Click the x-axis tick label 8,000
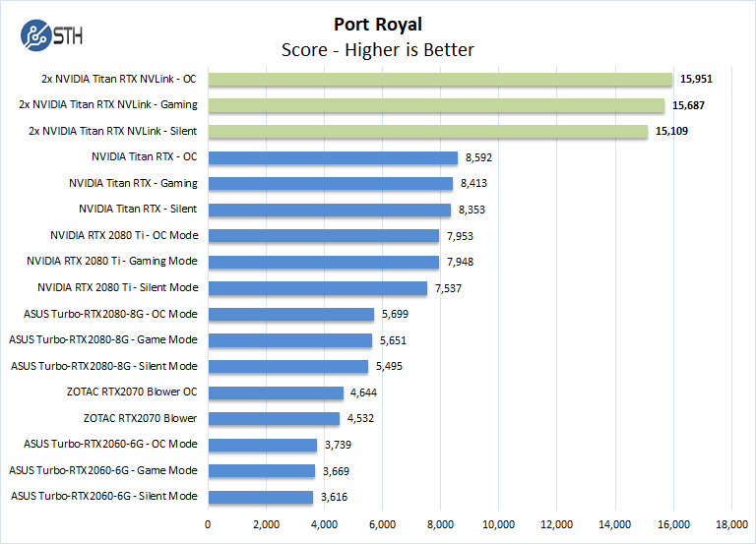756x544 pixels. (x=440, y=524)
